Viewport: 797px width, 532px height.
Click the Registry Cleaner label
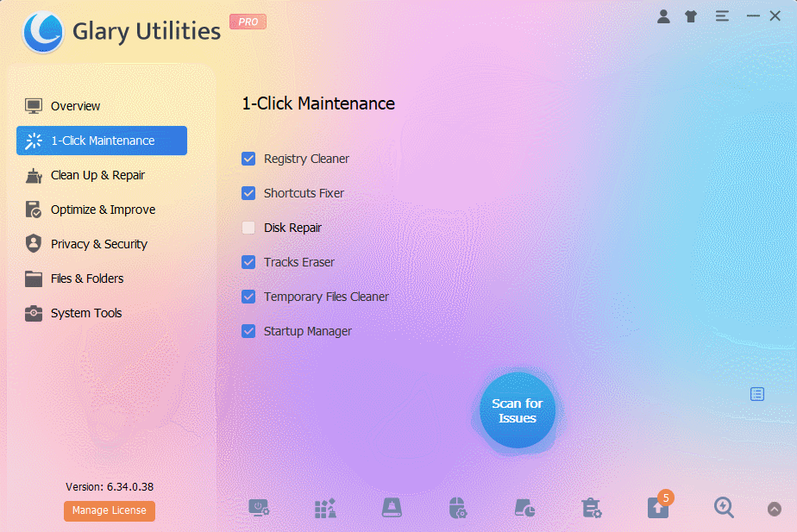(x=306, y=159)
